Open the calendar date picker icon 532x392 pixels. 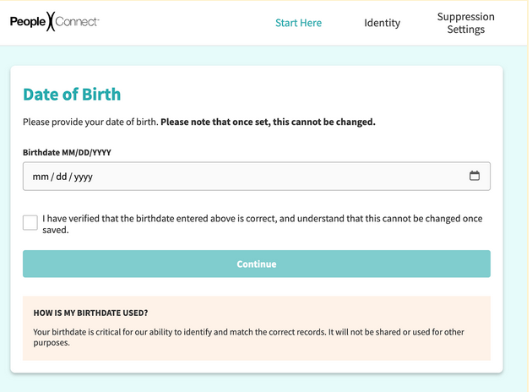(475, 176)
